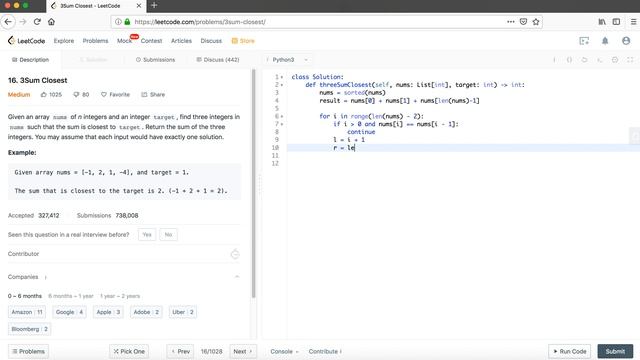Click the Apple company tag

108,312
